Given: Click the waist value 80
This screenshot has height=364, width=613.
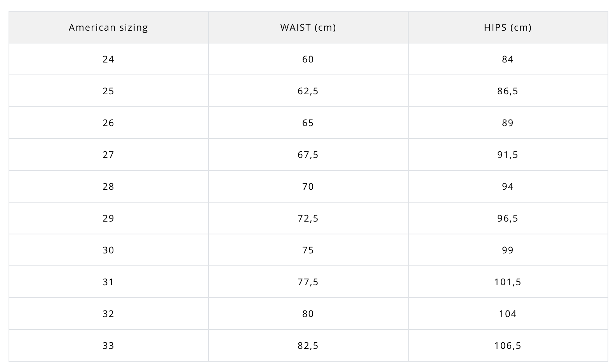Looking at the screenshot, I should (308, 314).
